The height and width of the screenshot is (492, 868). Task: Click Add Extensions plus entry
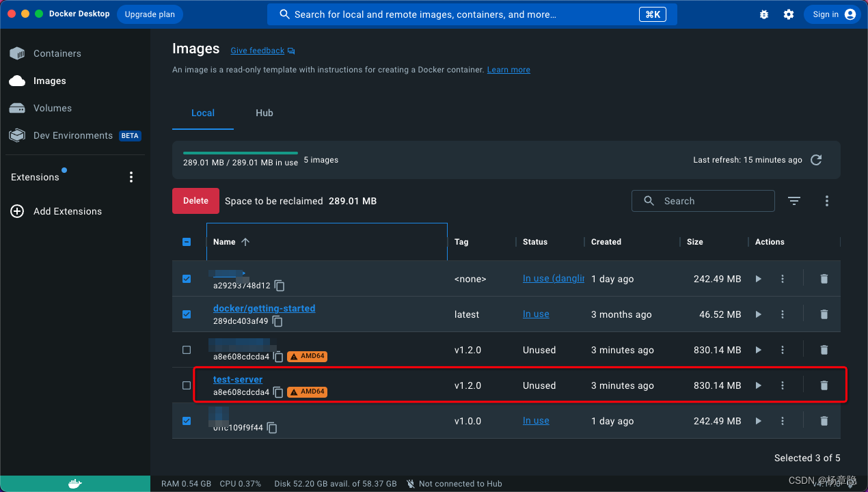point(56,211)
